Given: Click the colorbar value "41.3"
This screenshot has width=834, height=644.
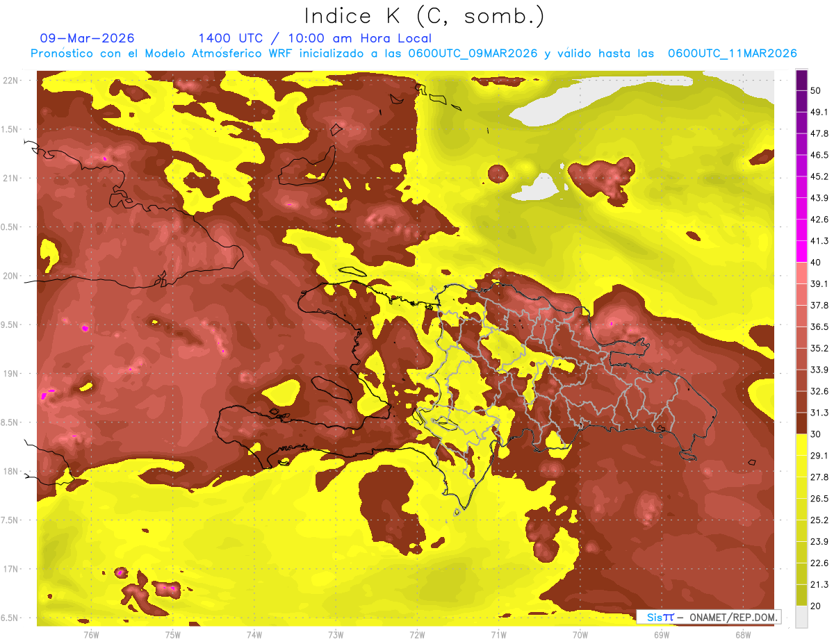Looking at the screenshot, I should (819, 241).
